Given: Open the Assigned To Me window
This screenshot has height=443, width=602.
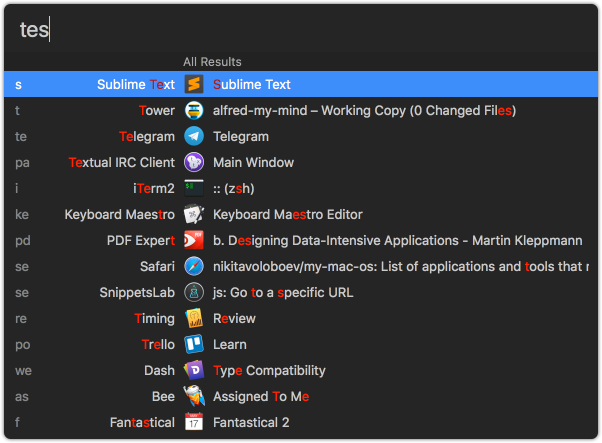Looking at the screenshot, I should pyautogui.click(x=261, y=397).
